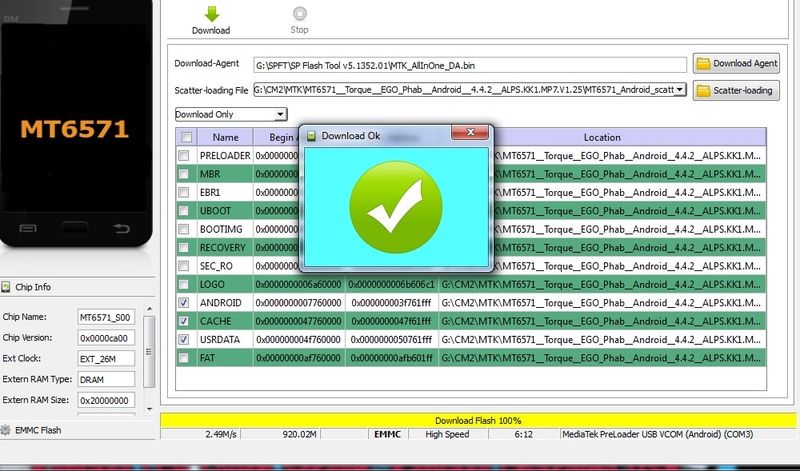Click the phone image home button icon
This screenshot has width=800, height=471.
coord(75,228)
